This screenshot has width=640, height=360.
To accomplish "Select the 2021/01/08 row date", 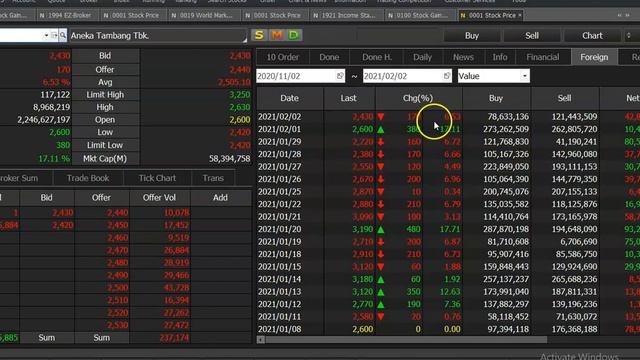I will pos(279,329).
